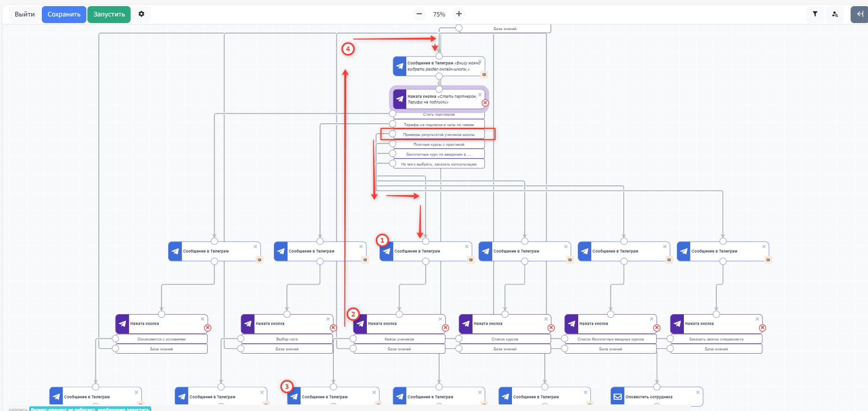This screenshot has height=411, width=868.
Task: Select the 'Платные курсы с практикой' option
Action: (439, 144)
